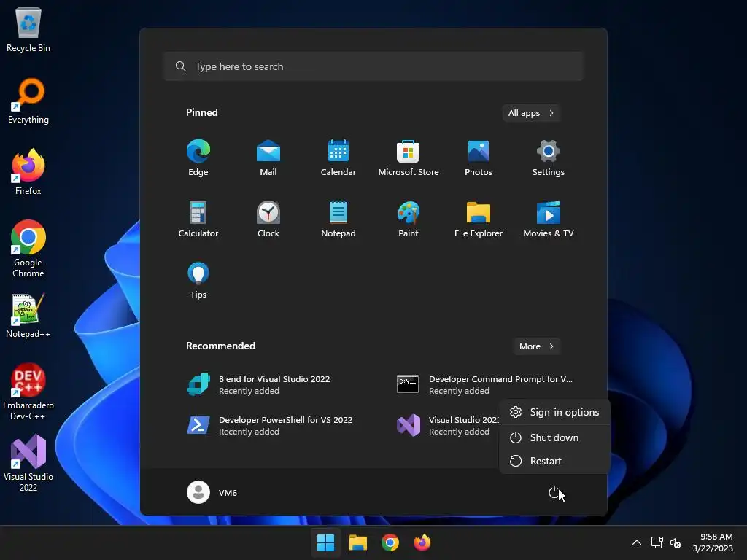Choose Shut down from power menu
747x560 pixels.
point(554,437)
